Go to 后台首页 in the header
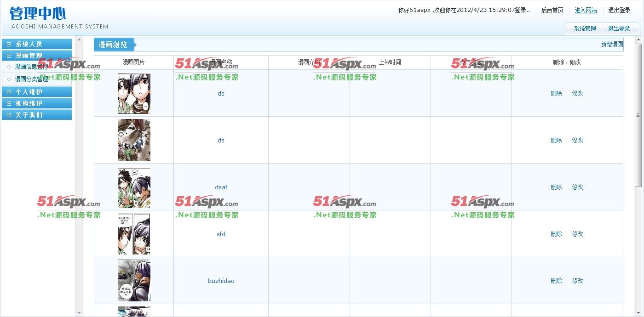 click(x=552, y=10)
